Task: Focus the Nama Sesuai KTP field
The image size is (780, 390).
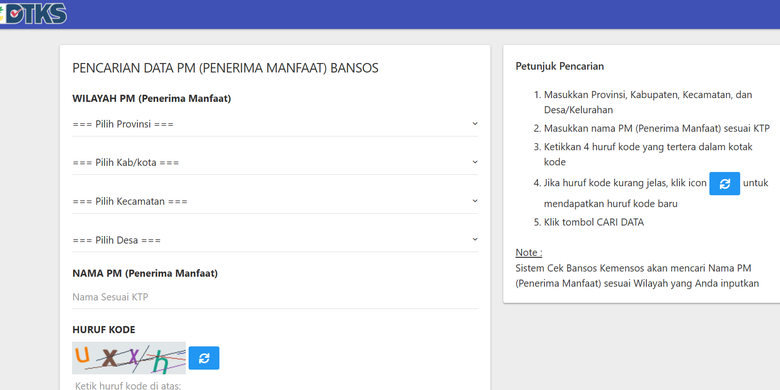Action: (275, 297)
